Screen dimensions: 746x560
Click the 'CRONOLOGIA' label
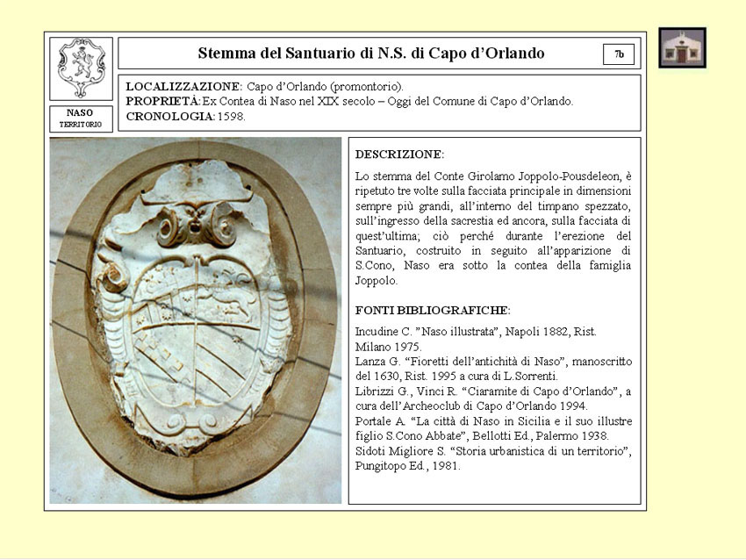tap(170, 117)
